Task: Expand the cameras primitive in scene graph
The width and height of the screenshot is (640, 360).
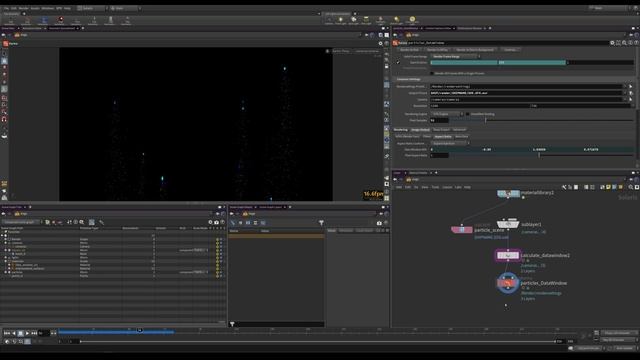Action: tap(6, 243)
